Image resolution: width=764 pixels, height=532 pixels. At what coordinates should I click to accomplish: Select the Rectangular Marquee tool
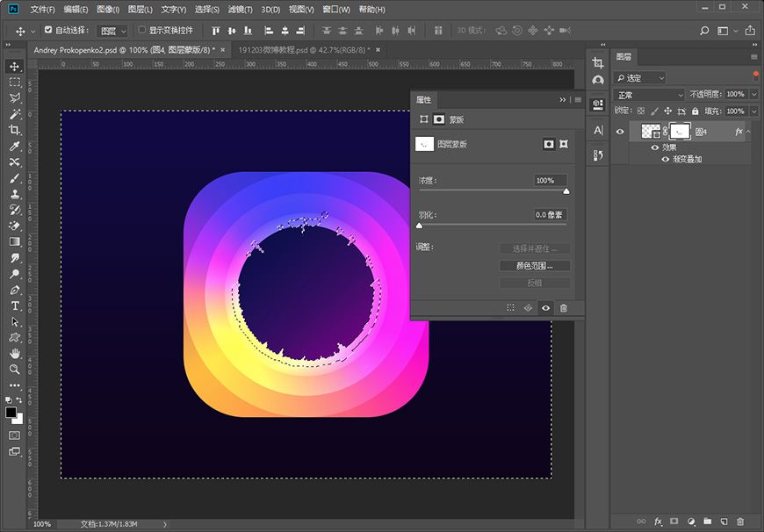[x=15, y=83]
